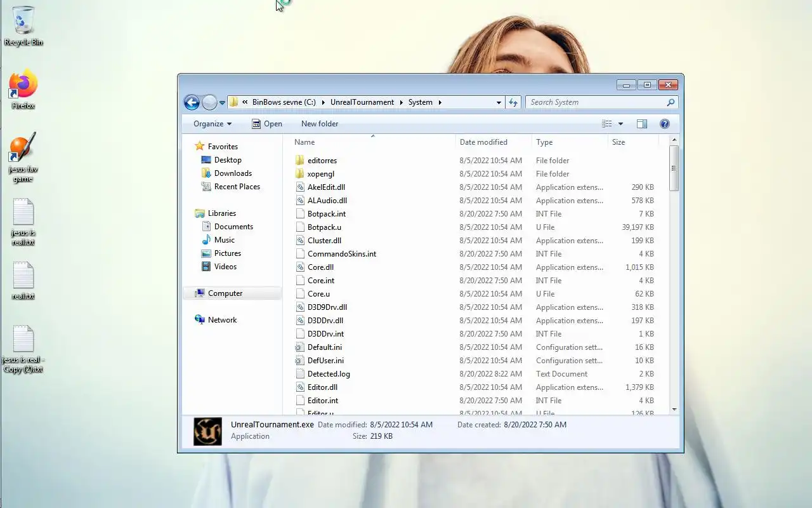812x508 pixels.
Task: Open the Recycle Bin desktop icon
Action: pyautogui.click(x=23, y=26)
